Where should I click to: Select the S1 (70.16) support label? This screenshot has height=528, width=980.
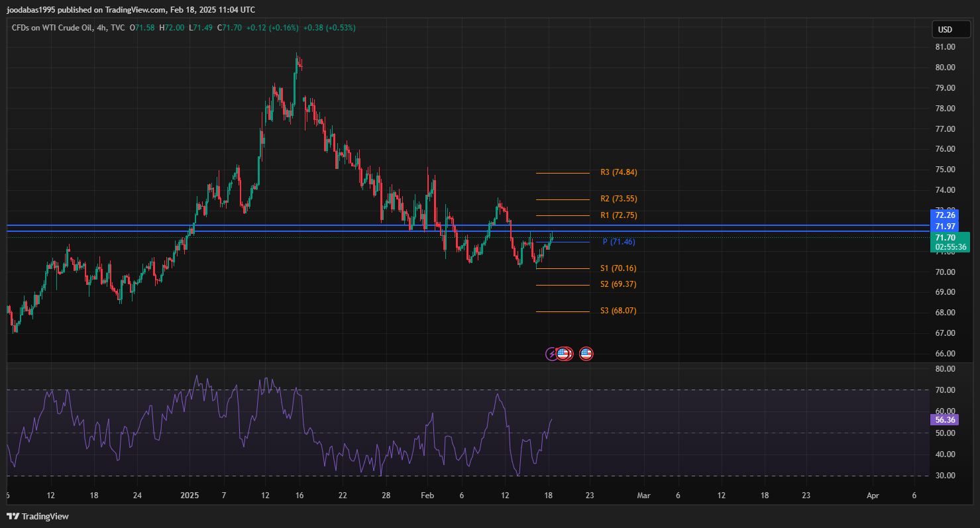click(618, 268)
